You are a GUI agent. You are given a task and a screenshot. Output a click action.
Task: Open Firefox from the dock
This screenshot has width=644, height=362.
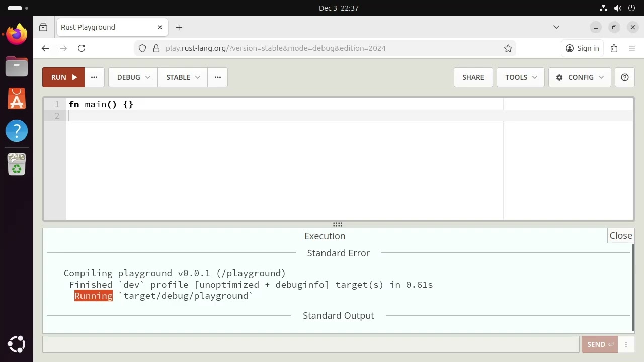click(17, 34)
